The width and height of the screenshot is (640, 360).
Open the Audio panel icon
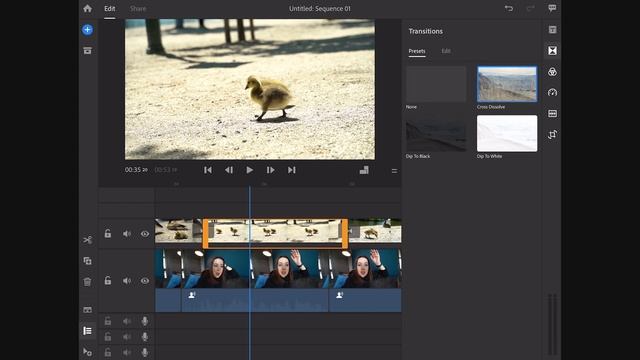(552, 113)
